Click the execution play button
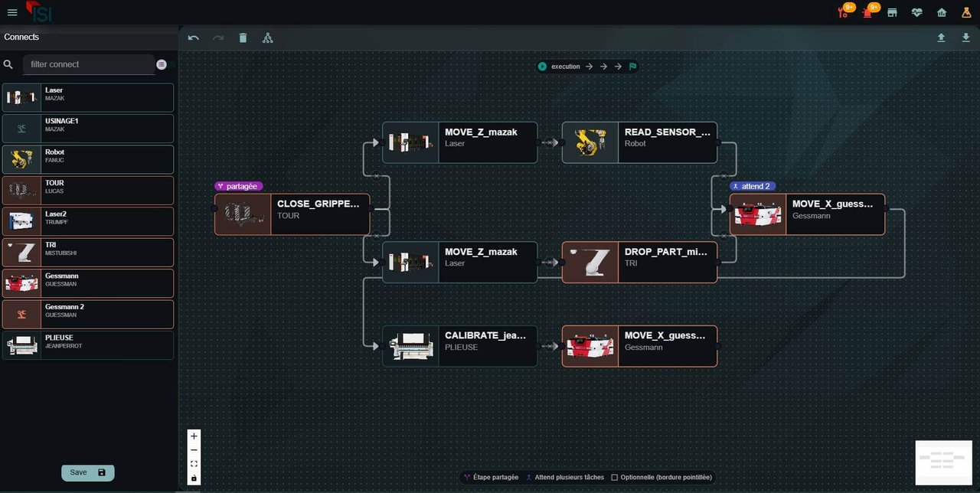980x493 pixels. [542, 67]
